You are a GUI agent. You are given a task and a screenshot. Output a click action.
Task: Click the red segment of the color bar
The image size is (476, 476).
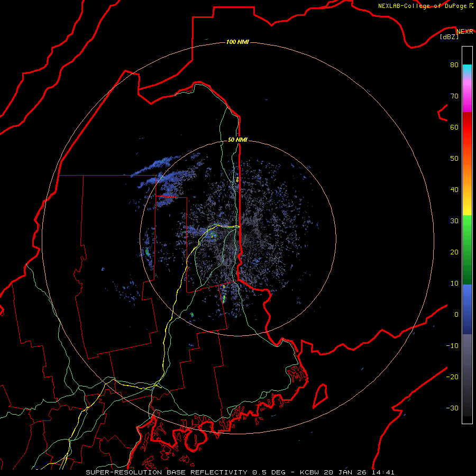point(467,127)
